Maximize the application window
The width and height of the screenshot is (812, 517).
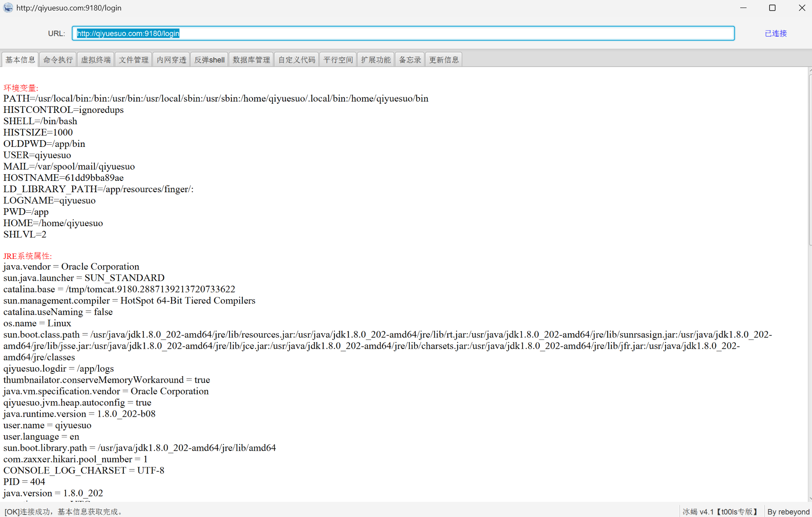pos(772,8)
